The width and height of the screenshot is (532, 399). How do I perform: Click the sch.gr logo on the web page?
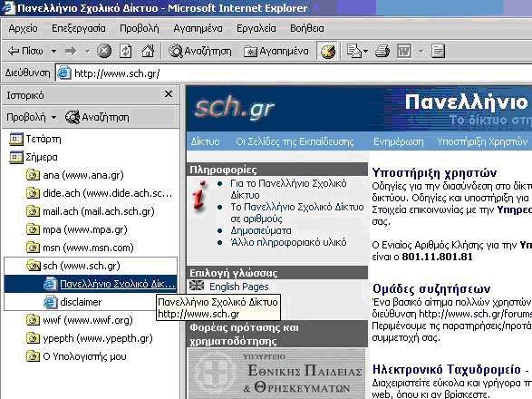pyautogui.click(x=235, y=109)
